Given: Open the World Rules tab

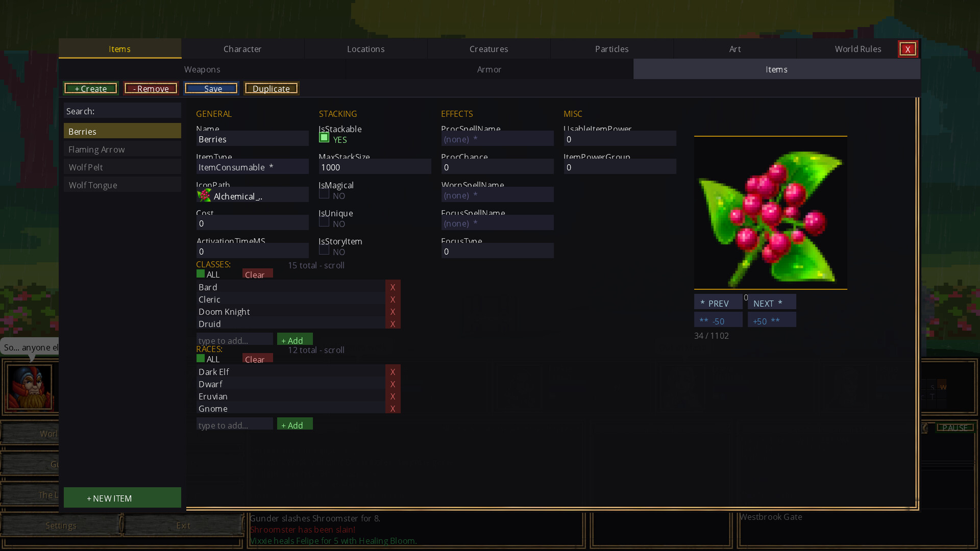Looking at the screenshot, I should (857, 49).
